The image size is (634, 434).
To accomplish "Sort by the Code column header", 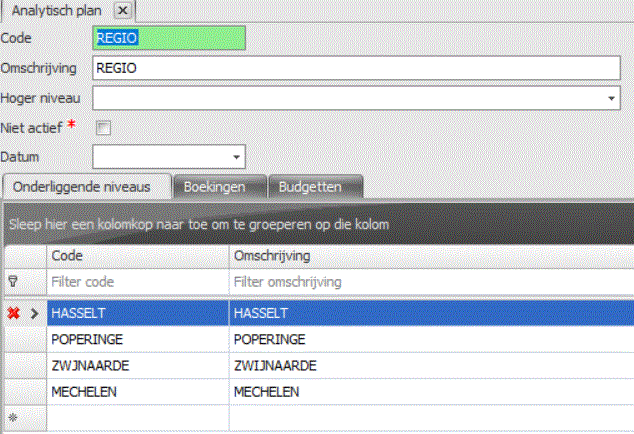I will coord(137,256).
